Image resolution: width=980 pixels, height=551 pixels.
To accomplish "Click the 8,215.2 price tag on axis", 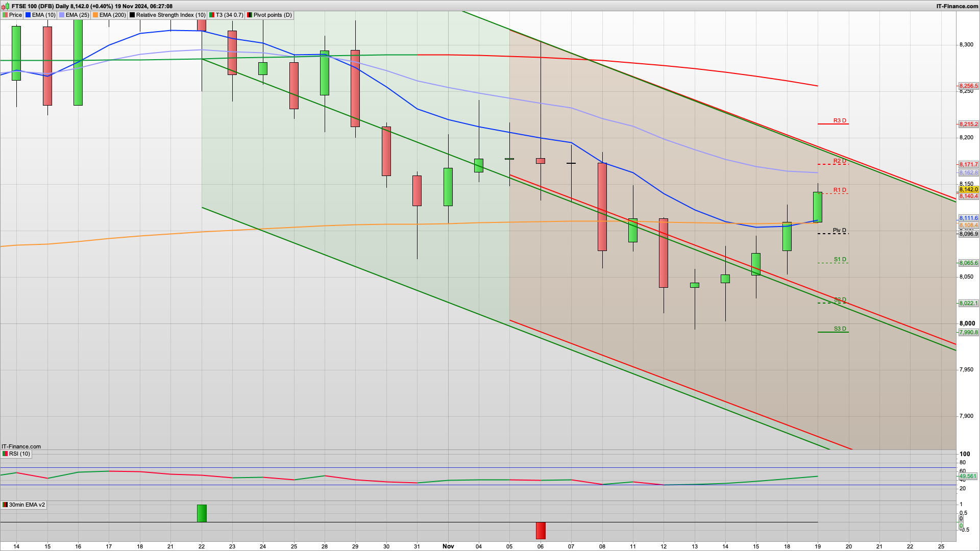I will pyautogui.click(x=968, y=124).
